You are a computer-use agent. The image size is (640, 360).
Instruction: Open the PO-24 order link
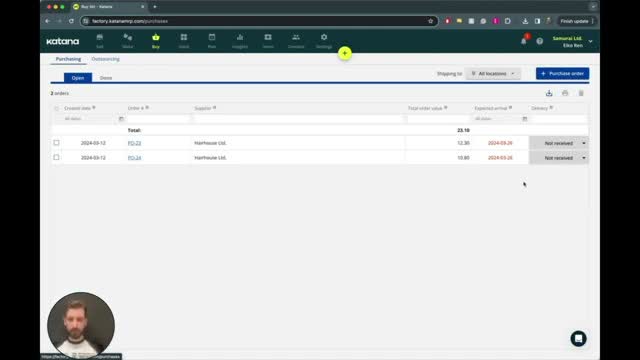(134, 158)
